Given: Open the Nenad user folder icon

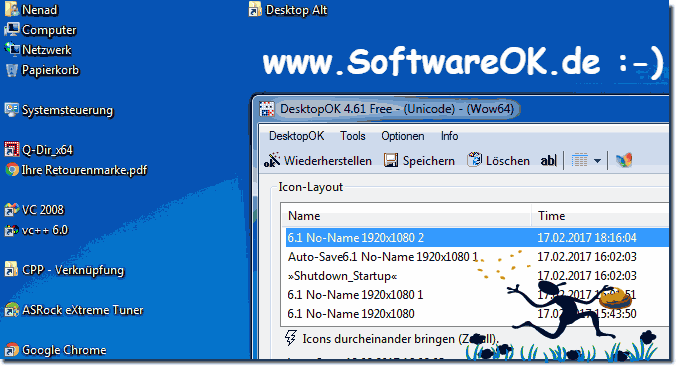Looking at the screenshot, I should [12, 9].
